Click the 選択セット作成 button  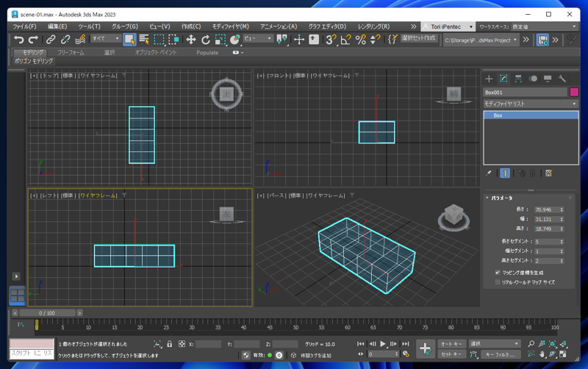pos(418,39)
